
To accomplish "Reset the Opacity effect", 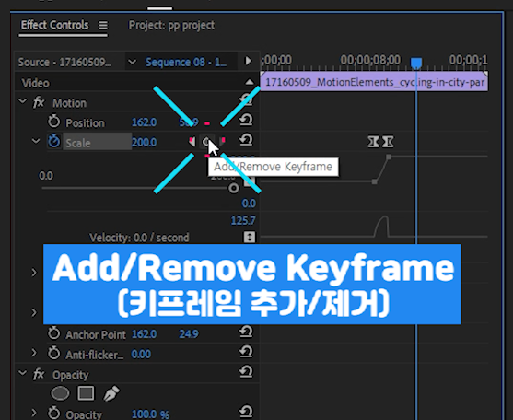I will click(246, 371).
